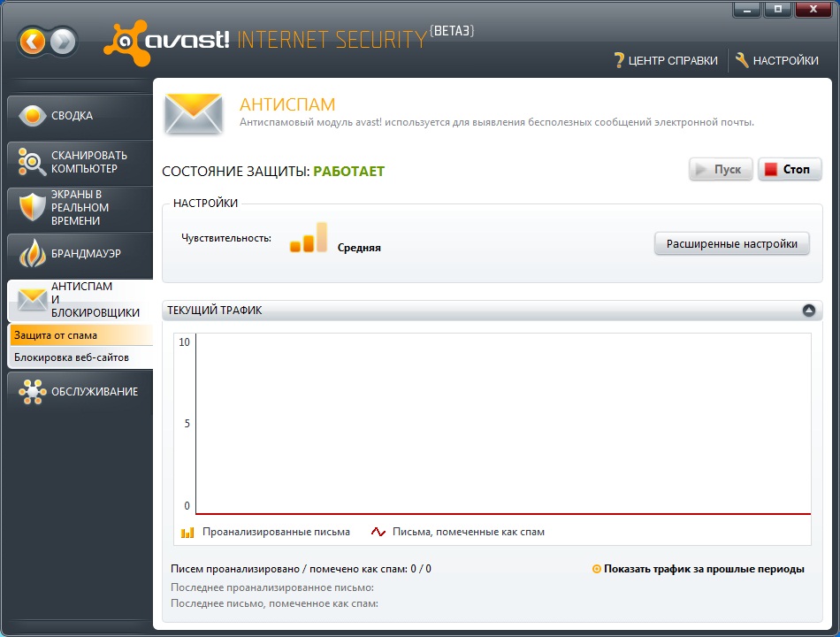This screenshot has height=637, width=840.
Task: Click the wrench settings icon
Action: click(742, 60)
